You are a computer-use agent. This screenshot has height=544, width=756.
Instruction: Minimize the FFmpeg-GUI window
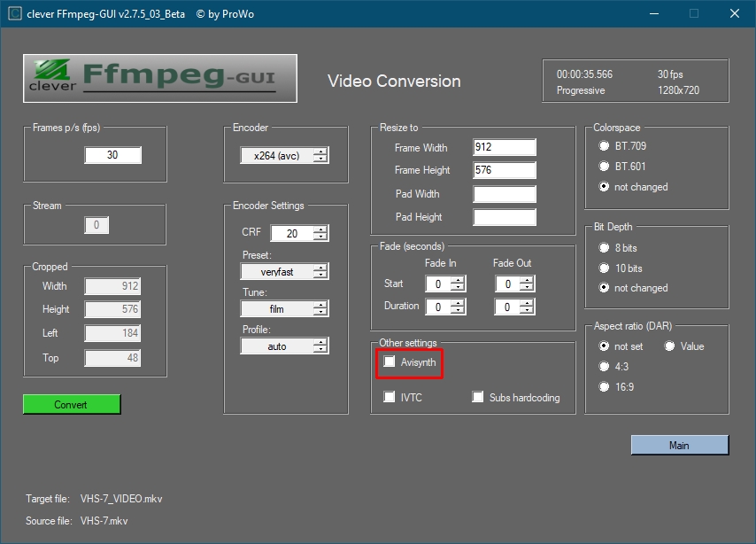[654, 13]
